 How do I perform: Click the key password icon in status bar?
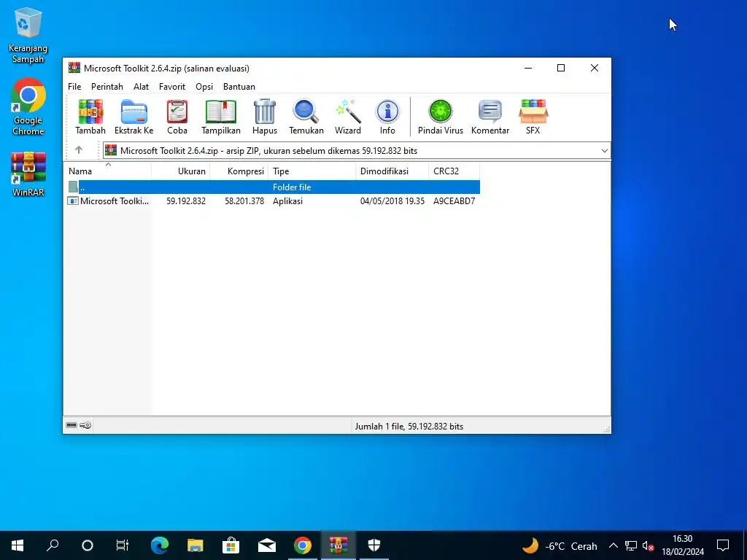coord(85,425)
